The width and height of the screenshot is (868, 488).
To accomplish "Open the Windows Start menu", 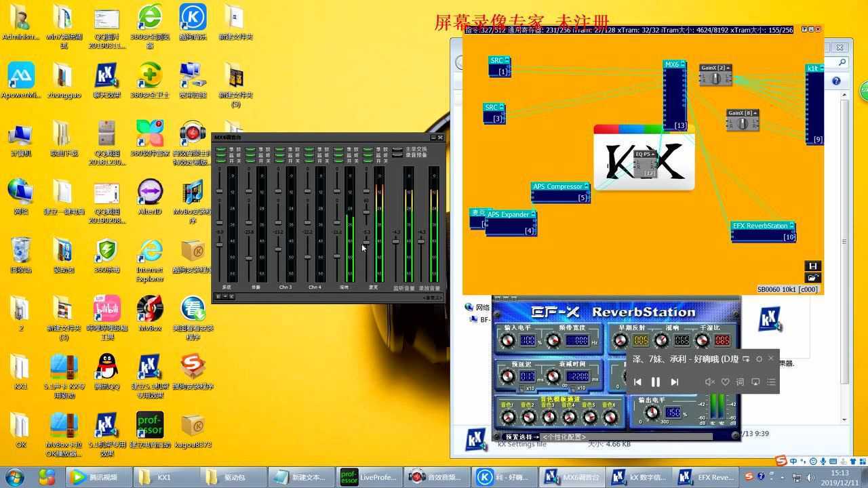I will point(14,477).
